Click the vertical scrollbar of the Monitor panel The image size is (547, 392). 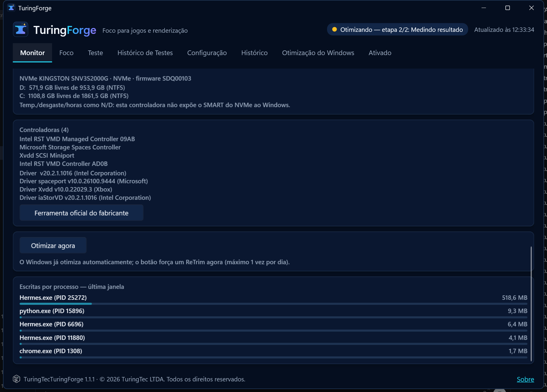click(531, 304)
